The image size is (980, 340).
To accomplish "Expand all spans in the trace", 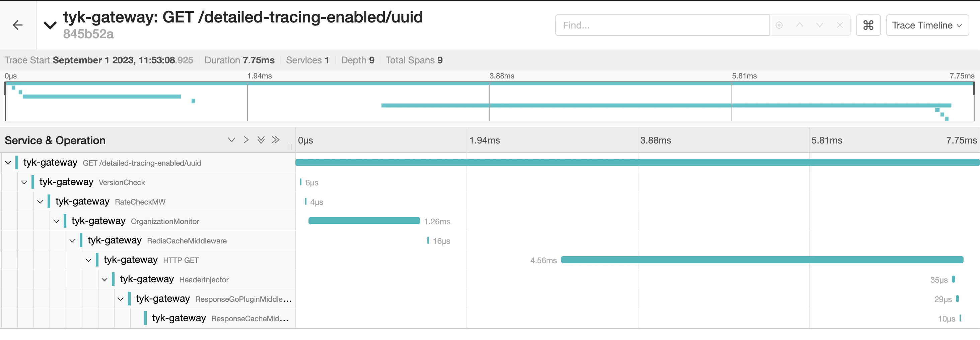I will (x=261, y=140).
